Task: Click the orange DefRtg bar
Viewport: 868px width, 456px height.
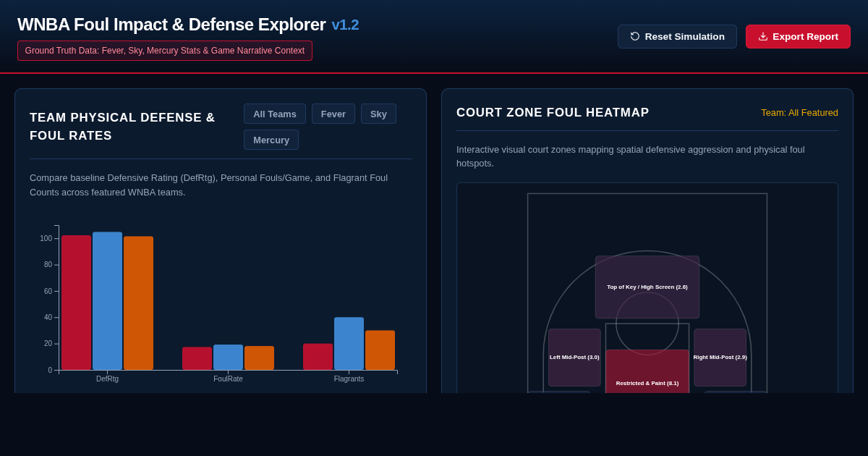Action: pos(138,303)
